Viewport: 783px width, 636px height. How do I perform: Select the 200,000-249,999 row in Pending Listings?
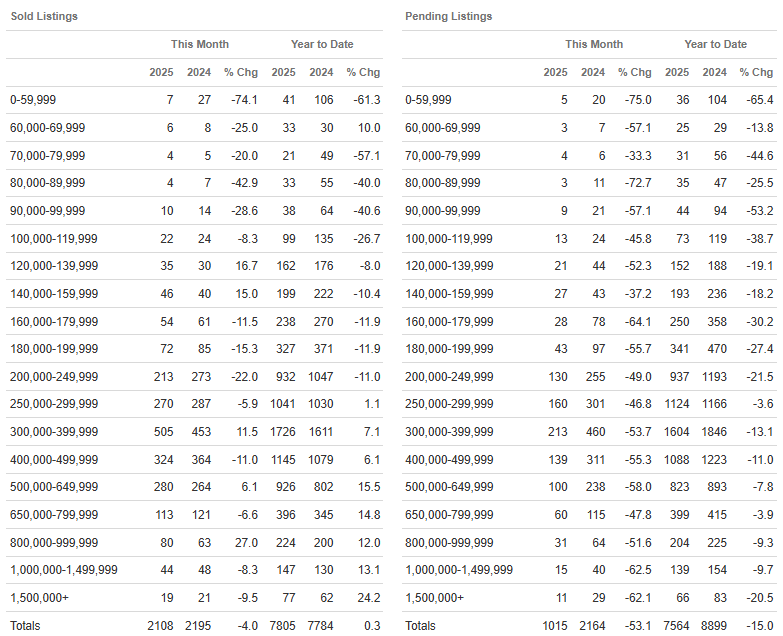click(589, 377)
